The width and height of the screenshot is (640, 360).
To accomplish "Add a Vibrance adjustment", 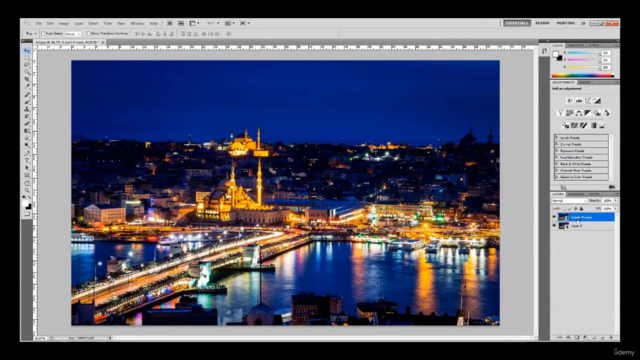I will 560,113.
